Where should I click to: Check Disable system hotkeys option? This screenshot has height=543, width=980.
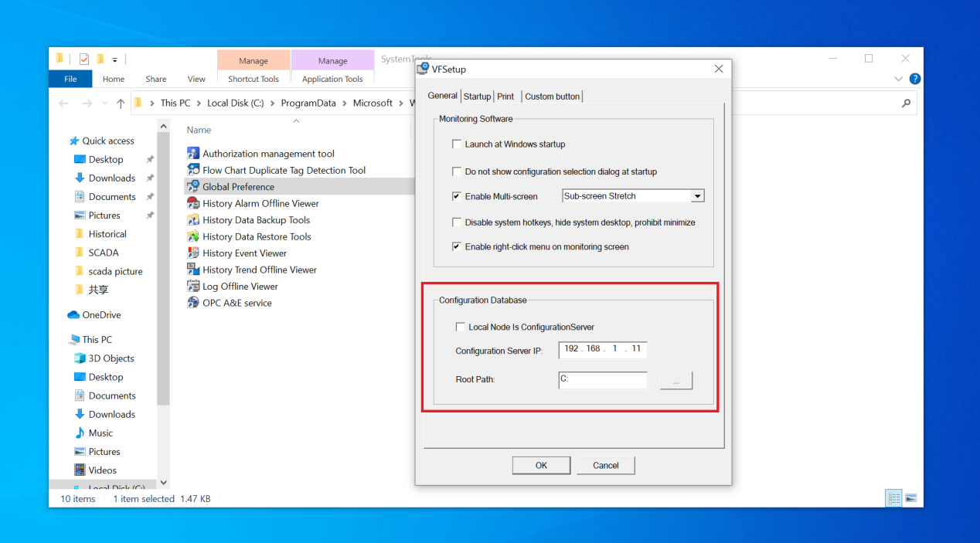click(x=457, y=222)
